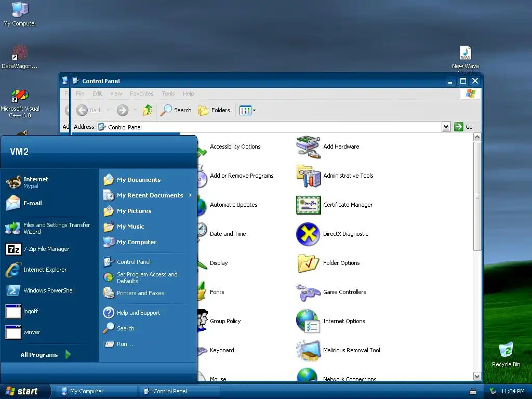Click the Up folder toolbar icon
The image size is (532, 399).
click(148, 110)
